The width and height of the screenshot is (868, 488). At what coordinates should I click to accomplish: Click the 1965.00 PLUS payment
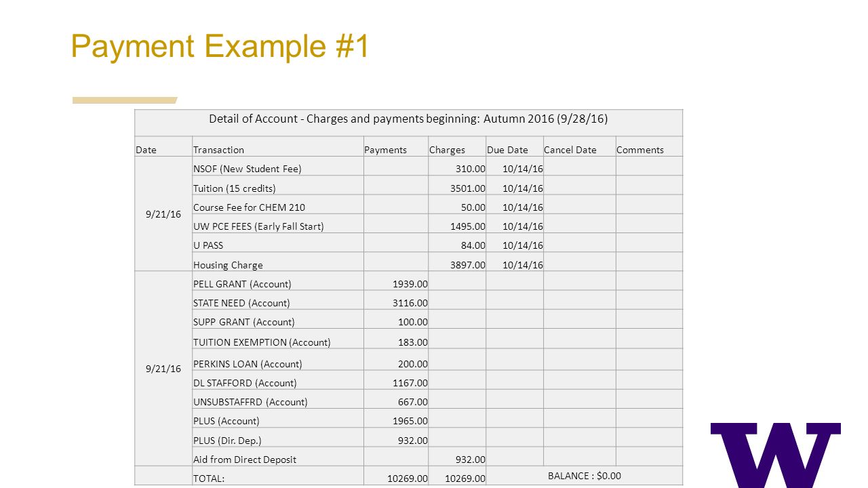click(x=410, y=421)
